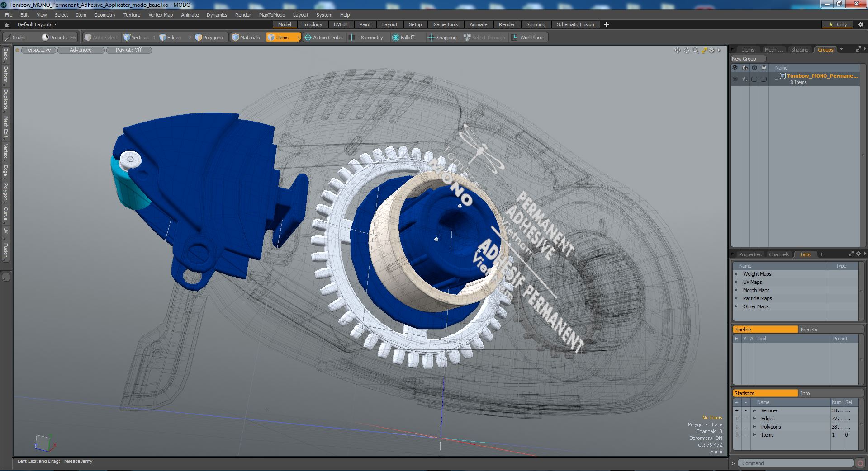Switch to the Info pane
Image resolution: width=868 pixels, height=471 pixels.
pyautogui.click(x=830, y=393)
